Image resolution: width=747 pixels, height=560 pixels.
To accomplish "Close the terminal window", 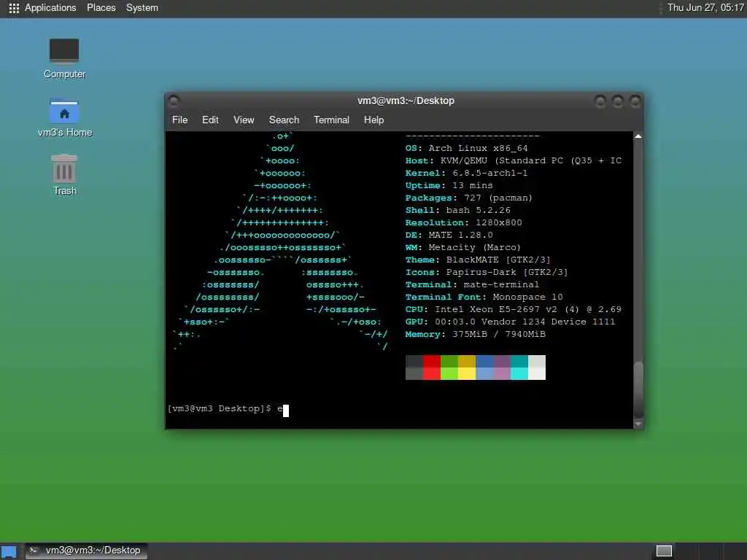I will pos(635,101).
